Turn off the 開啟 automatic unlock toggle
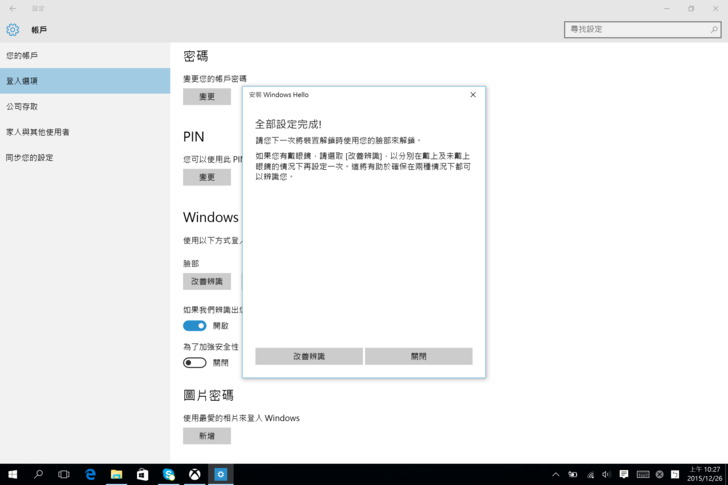 [x=195, y=325]
